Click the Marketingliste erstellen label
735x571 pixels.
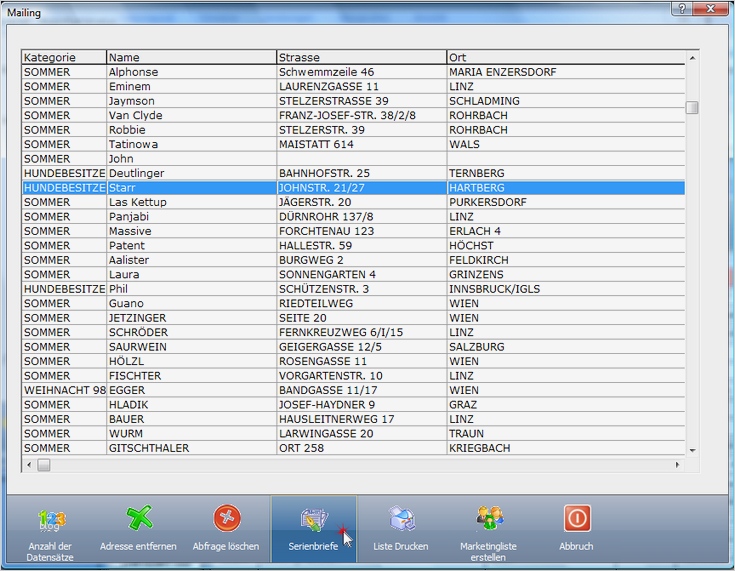(x=488, y=552)
